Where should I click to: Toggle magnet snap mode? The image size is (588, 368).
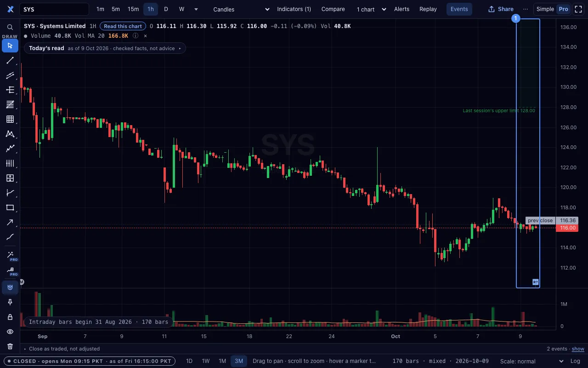click(10, 287)
